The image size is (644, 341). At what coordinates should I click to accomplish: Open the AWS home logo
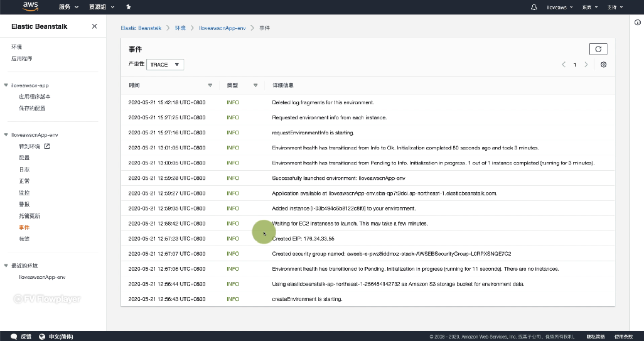pos(30,6)
